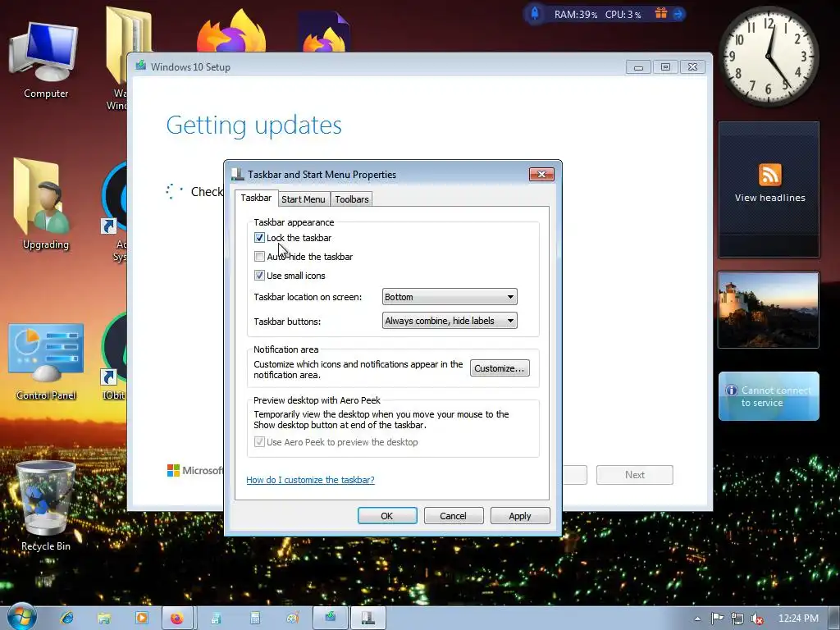Click the Getting updates heading in Setup
Viewport: 840px width, 630px height.
pos(254,126)
